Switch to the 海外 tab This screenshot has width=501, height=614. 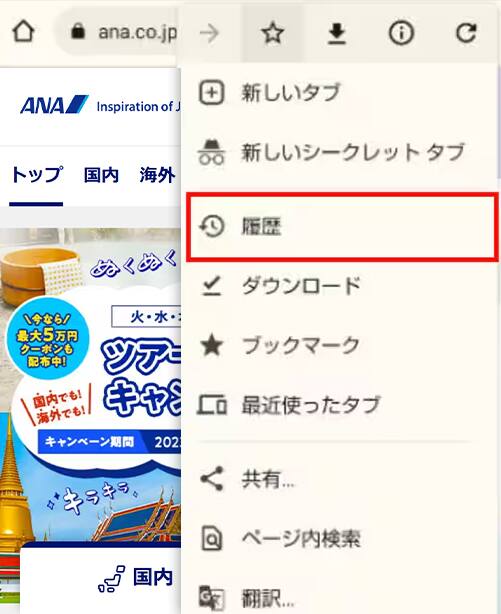pyautogui.click(x=157, y=175)
